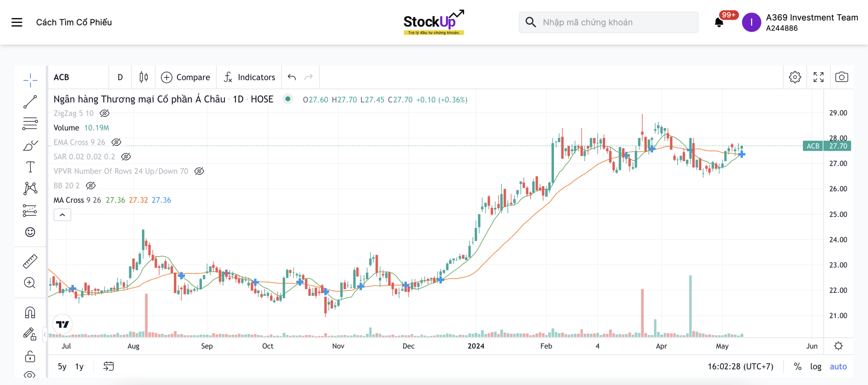The image size is (868, 385).
Task: Open the D interval selector
Action: pos(120,77)
